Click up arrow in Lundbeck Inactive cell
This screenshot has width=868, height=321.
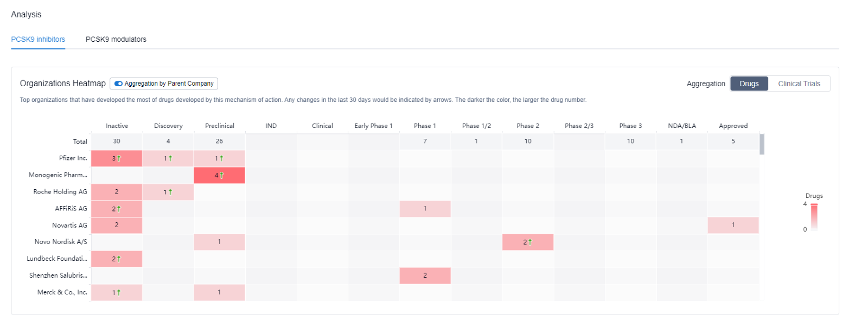tap(119, 259)
